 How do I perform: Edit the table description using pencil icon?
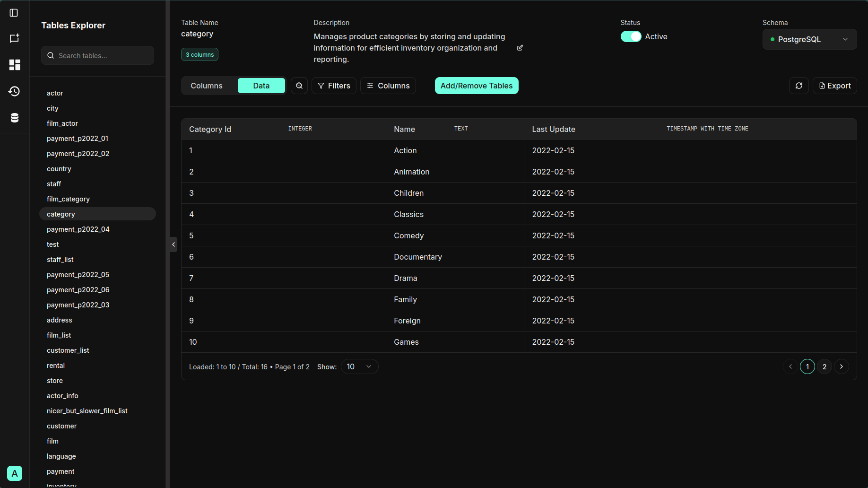pyautogui.click(x=520, y=48)
